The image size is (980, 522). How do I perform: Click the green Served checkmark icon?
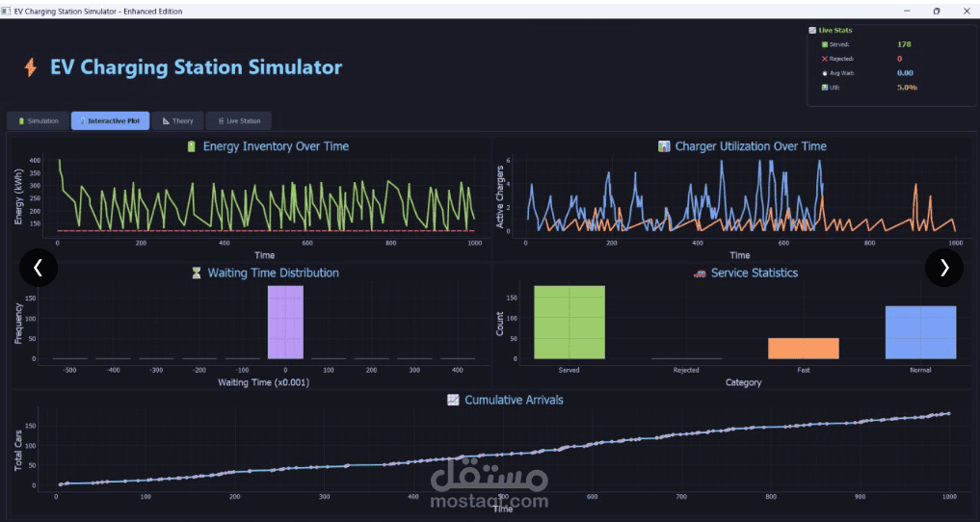click(824, 44)
